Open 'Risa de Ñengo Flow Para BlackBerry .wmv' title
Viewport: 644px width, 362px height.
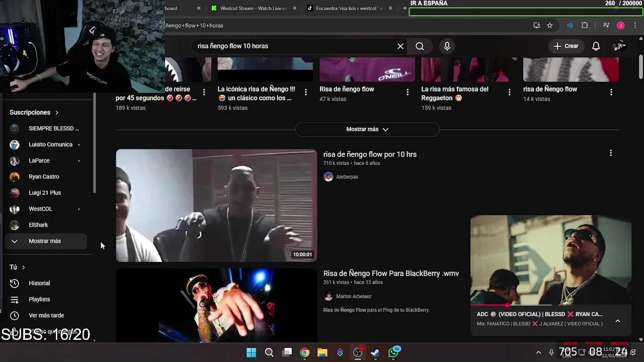coord(391,274)
